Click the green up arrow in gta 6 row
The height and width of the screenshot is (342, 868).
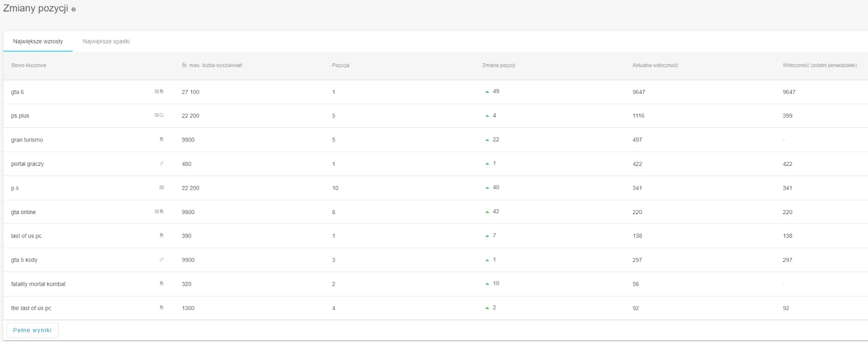click(487, 92)
